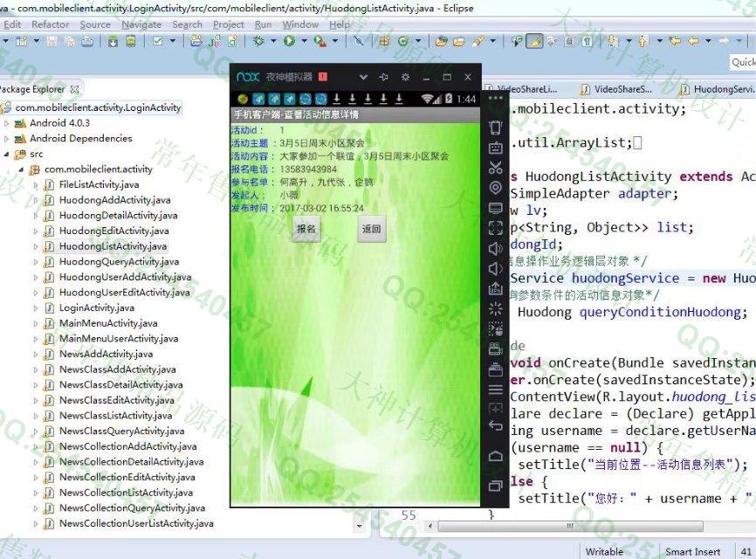Select HuodongListActivity.java in Package Explorer
Image resolution: width=756 pixels, height=559 pixels.
[x=113, y=246]
